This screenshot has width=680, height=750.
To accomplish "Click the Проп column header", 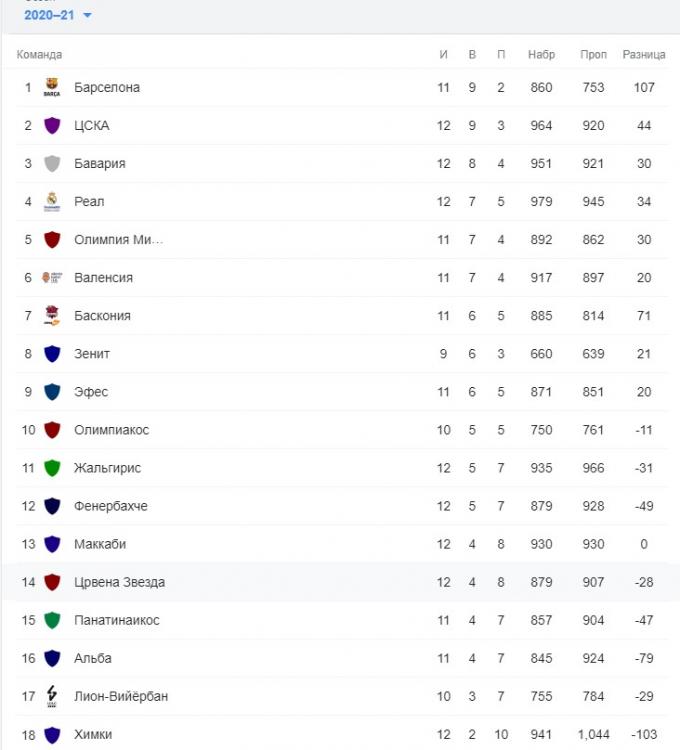I will pos(593,54).
